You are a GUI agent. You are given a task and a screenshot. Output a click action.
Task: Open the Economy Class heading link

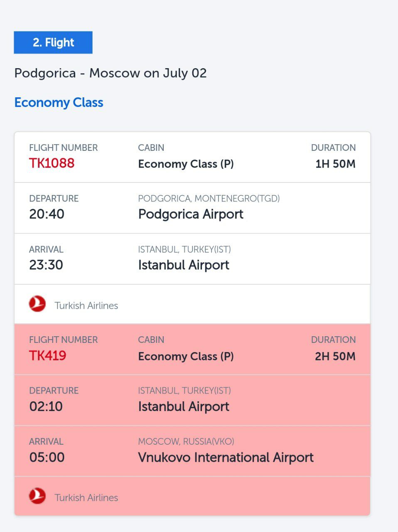tap(59, 103)
